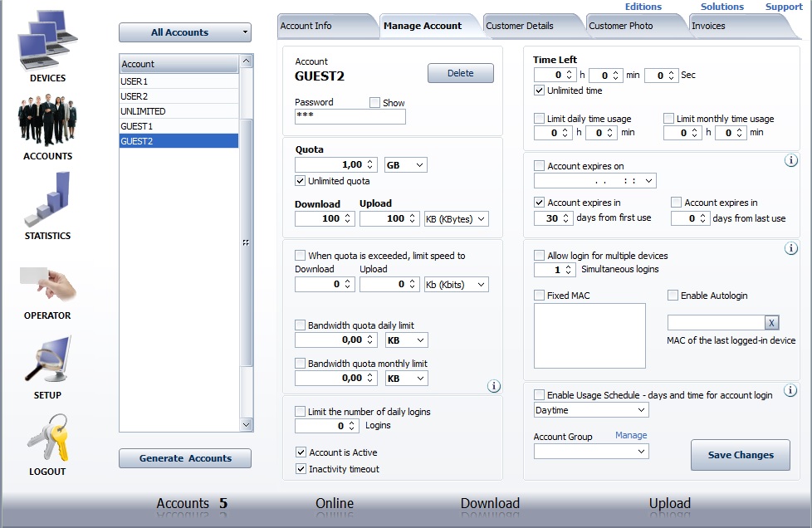Toggle Show password checkbox

coord(374,102)
